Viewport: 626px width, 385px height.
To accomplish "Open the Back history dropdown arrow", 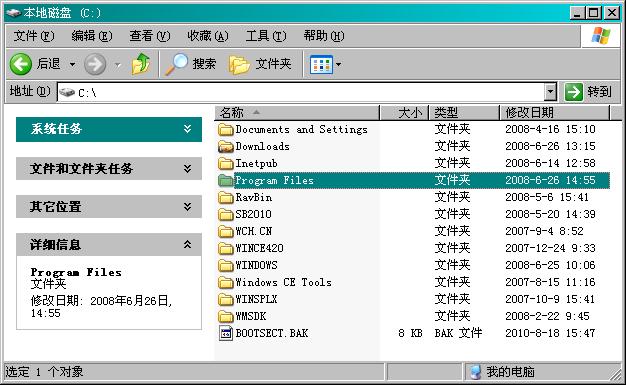I will (x=72, y=64).
